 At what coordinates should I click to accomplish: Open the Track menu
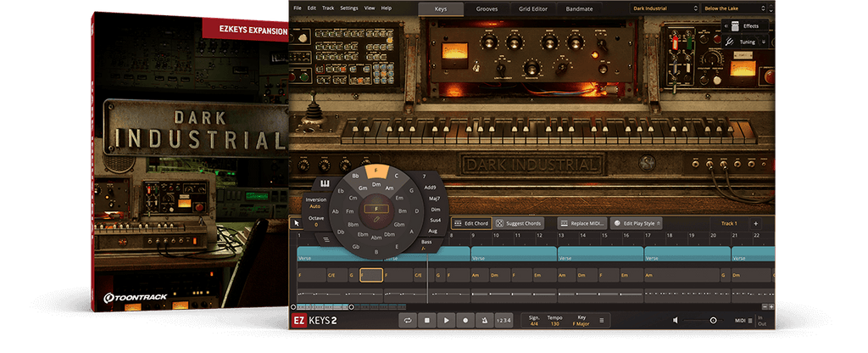(x=328, y=8)
